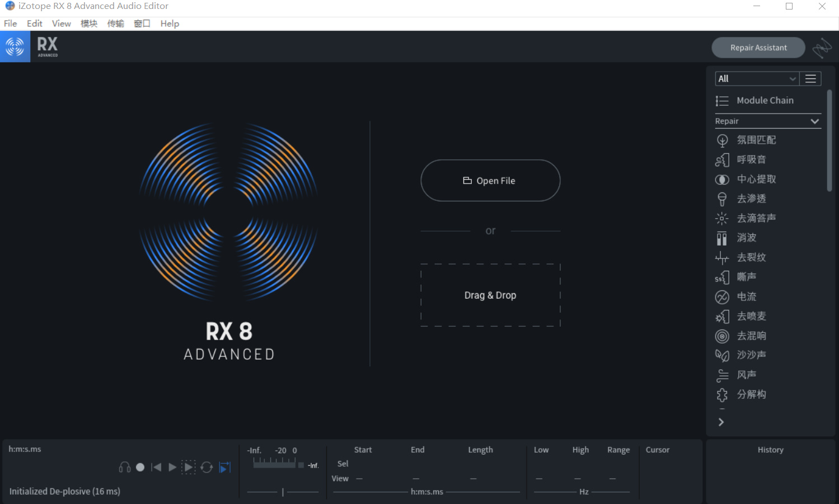
Task: Open the 沙沙声 de-rustle module
Action: pos(740,355)
